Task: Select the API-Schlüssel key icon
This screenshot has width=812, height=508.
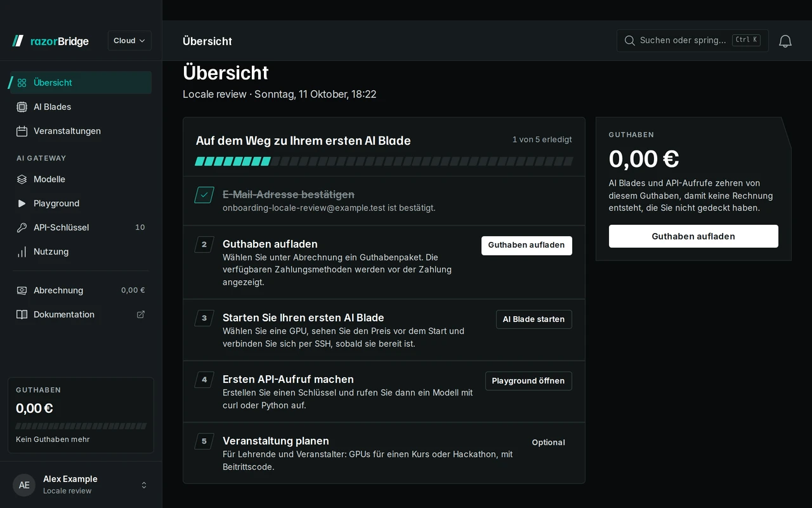Action: pos(22,227)
